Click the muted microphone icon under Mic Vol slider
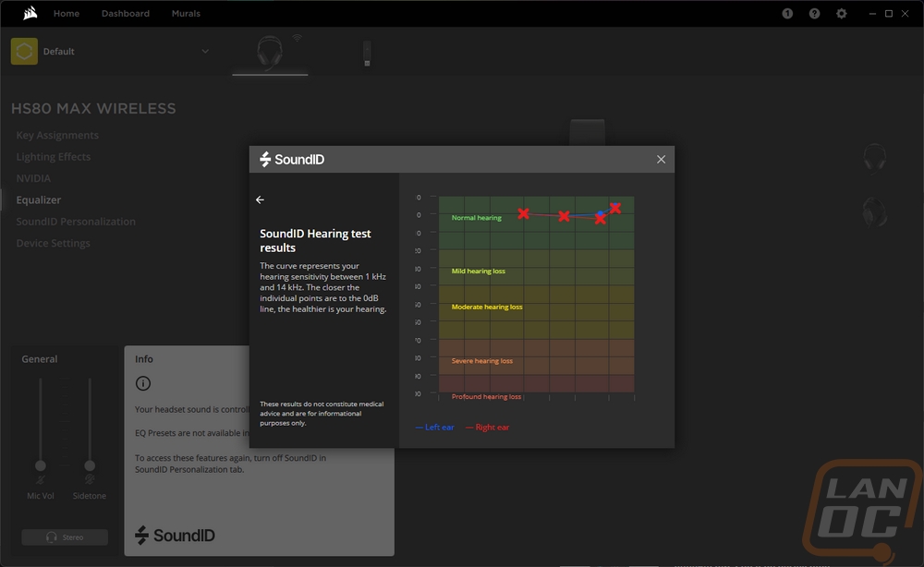Image resolution: width=924 pixels, height=567 pixels. point(40,480)
